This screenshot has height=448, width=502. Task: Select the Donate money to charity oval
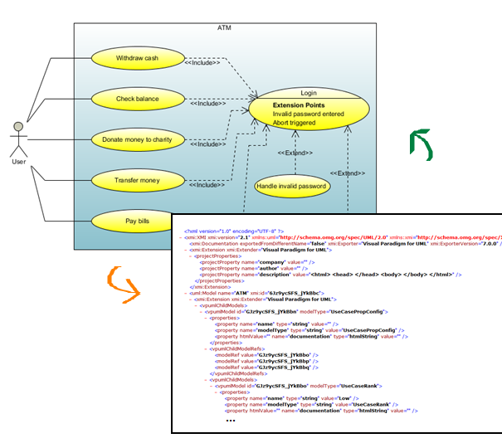coord(137,139)
